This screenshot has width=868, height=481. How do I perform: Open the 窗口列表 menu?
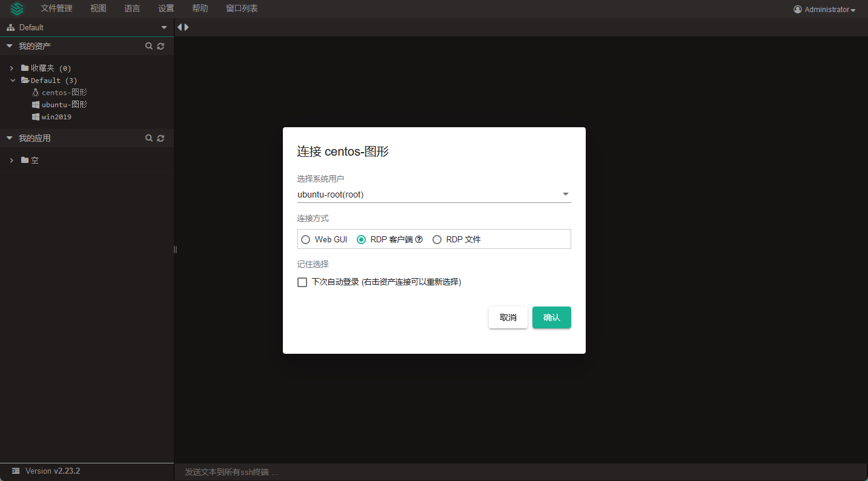242,8
